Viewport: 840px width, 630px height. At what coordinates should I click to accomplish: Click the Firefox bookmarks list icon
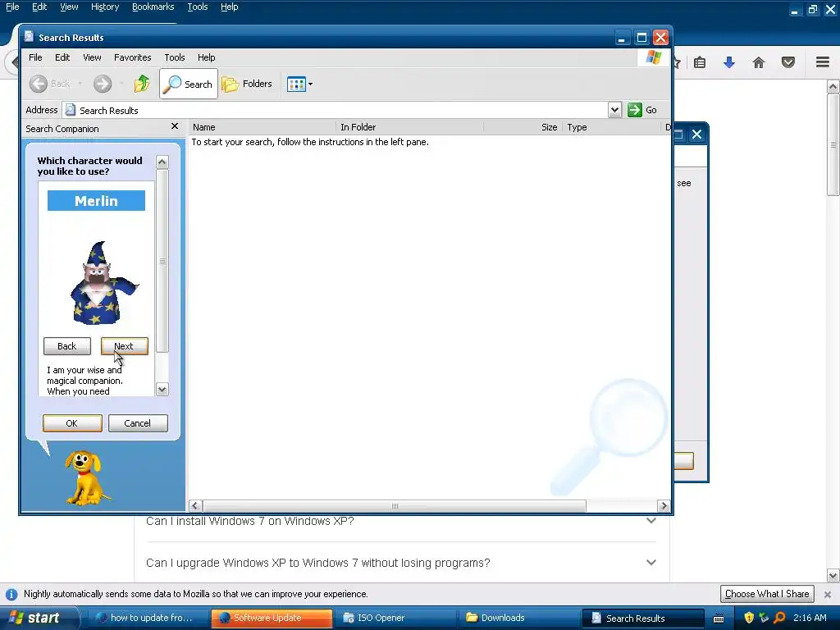700,62
